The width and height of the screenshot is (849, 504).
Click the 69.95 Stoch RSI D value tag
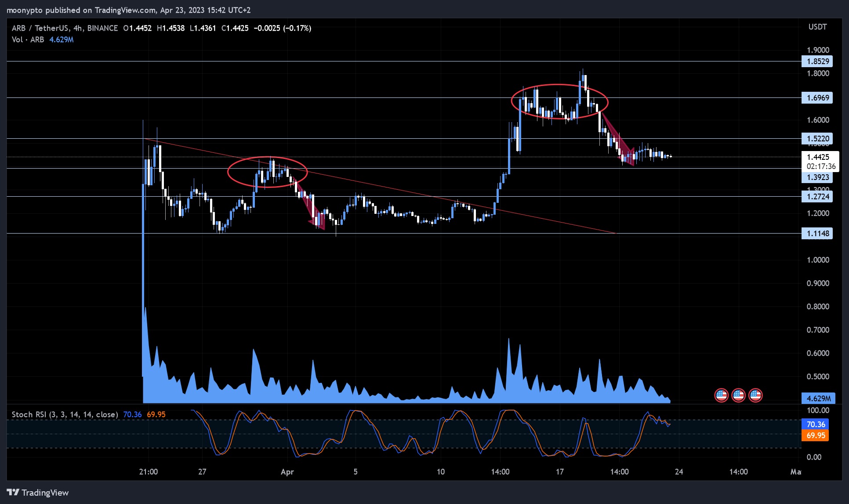[x=815, y=436]
